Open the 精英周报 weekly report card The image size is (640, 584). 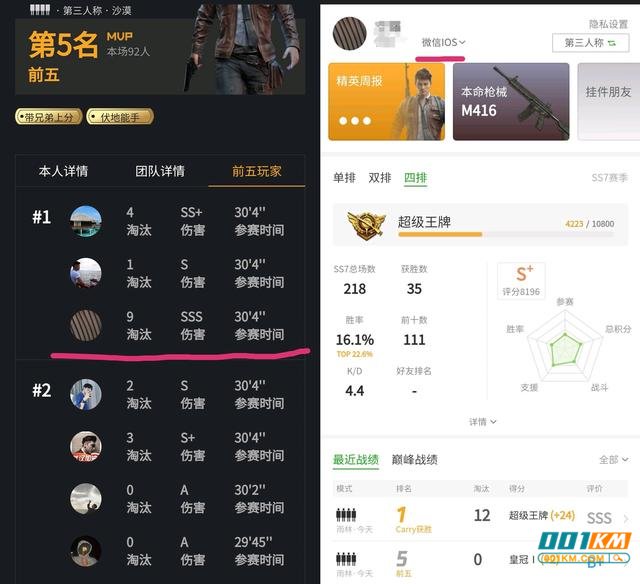click(x=387, y=102)
